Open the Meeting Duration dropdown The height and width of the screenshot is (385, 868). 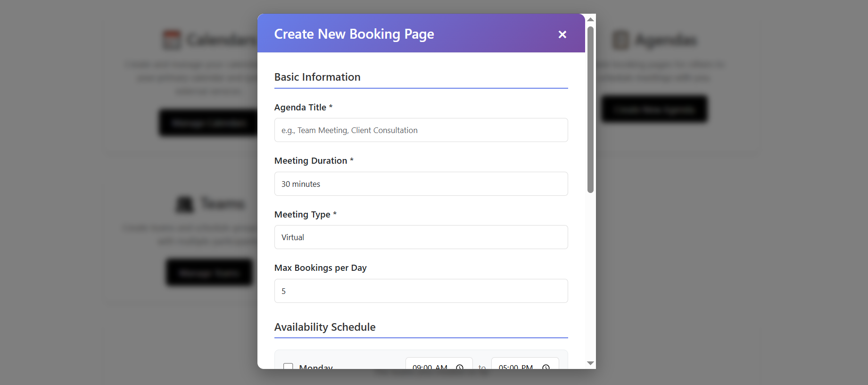(421, 184)
